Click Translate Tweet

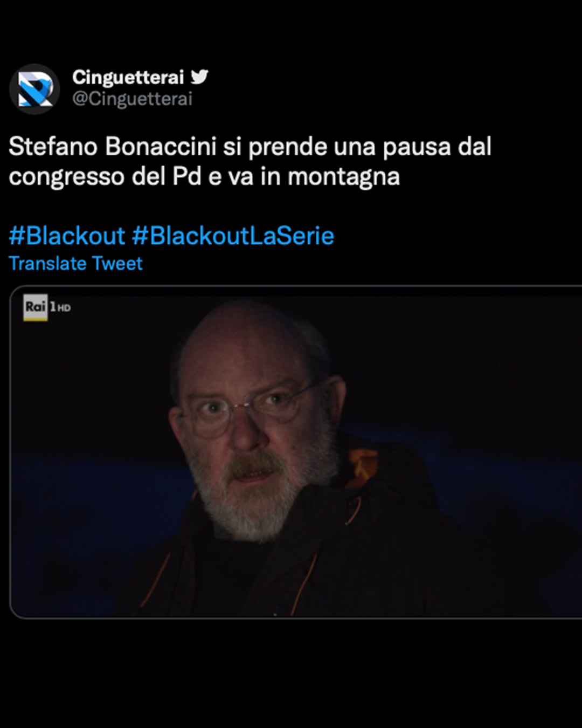click(x=76, y=264)
